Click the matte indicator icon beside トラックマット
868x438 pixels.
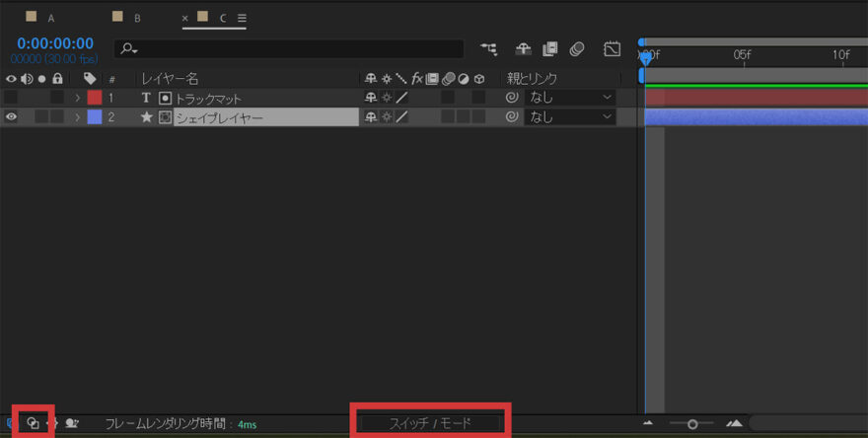[x=165, y=98]
